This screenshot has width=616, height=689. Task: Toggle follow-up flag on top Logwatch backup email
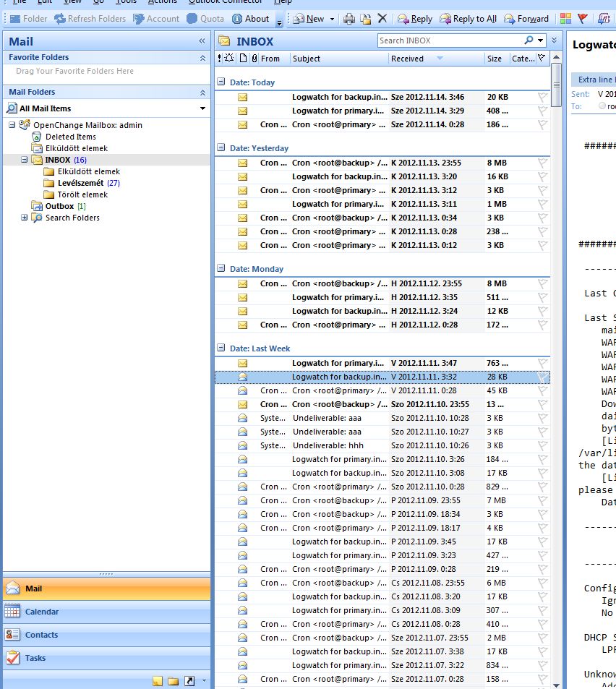(x=542, y=97)
